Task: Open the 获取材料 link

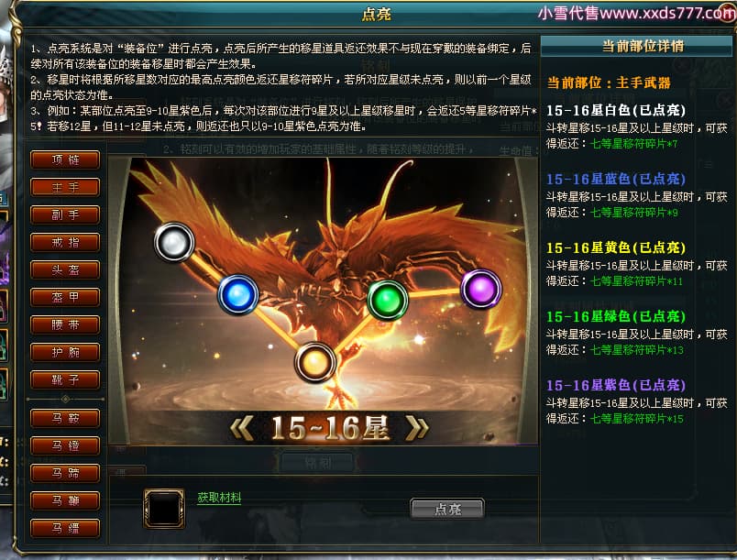Action: pos(219,497)
